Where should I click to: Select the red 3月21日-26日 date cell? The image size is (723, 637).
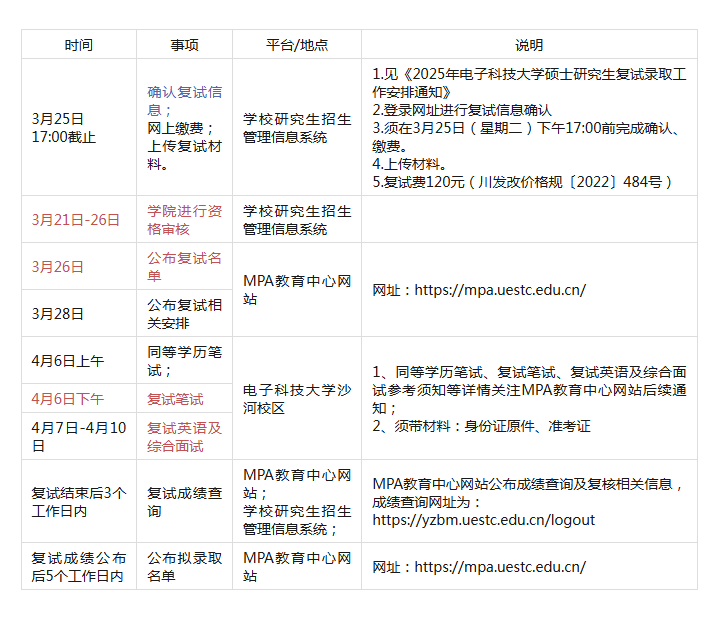point(76,220)
